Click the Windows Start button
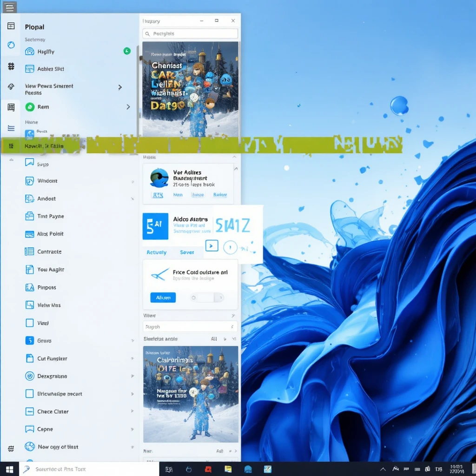Image resolution: width=476 pixels, height=476 pixels. [x=9, y=469]
